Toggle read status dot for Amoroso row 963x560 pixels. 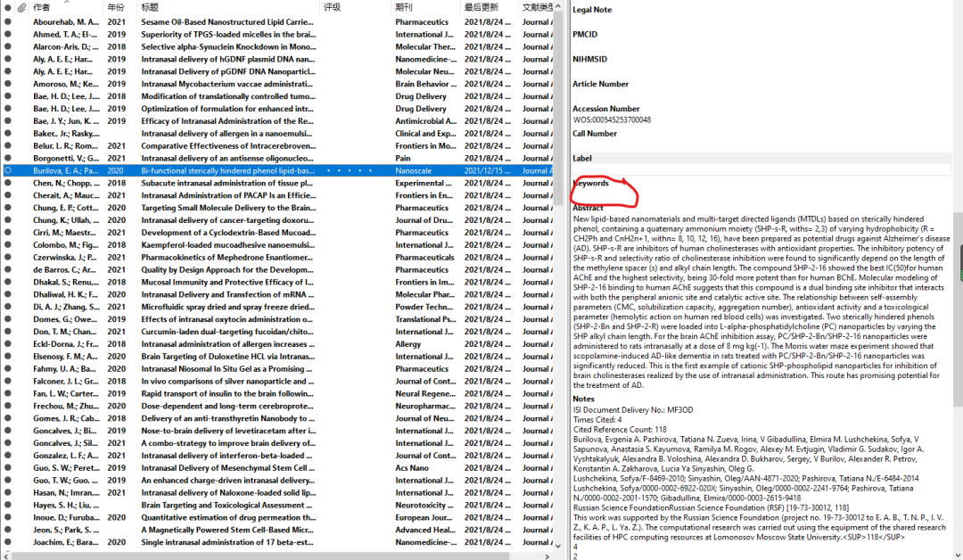tap(7, 84)
